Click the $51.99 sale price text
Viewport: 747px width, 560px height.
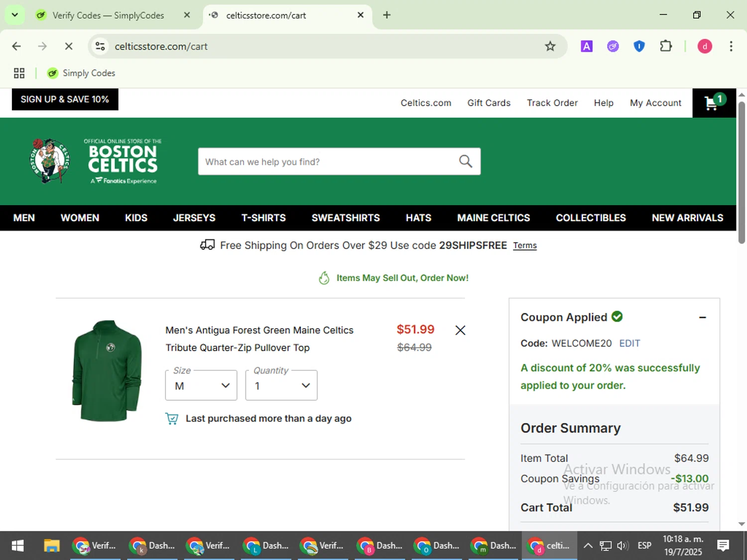coord(415,330)
